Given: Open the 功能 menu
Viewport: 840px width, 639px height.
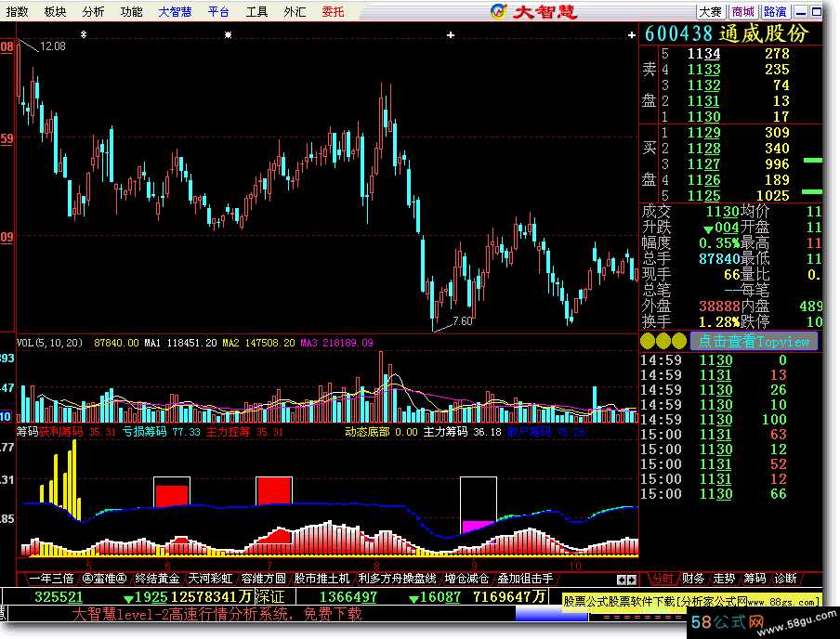Looking at the screenshot, I should [x=131, y=11].
